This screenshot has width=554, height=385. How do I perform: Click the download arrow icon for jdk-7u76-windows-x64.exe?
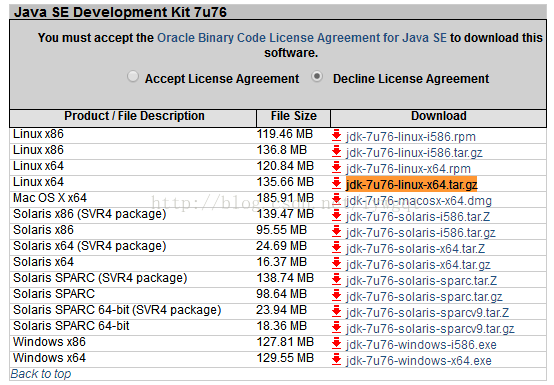[x=336, y=359]
